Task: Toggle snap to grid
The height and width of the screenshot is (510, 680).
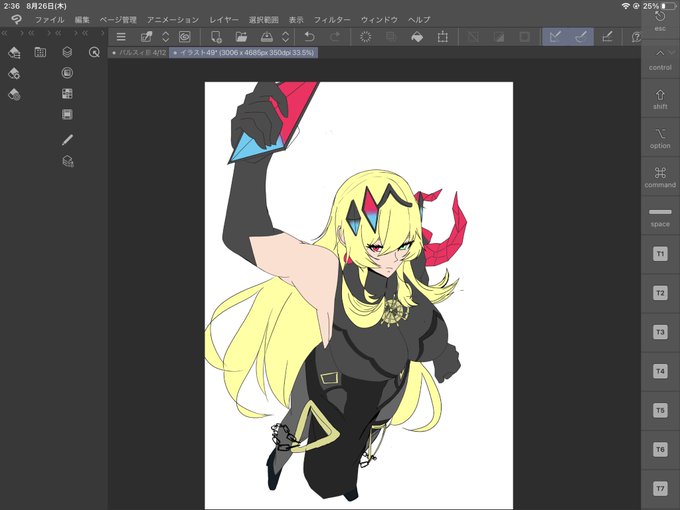Action: [608, 37]
